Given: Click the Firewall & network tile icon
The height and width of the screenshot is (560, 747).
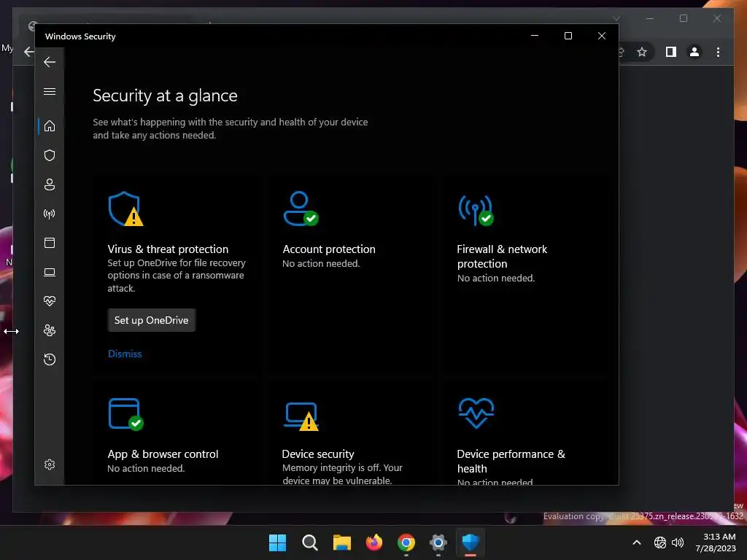Looking at the screenshot, I should 476,210.
